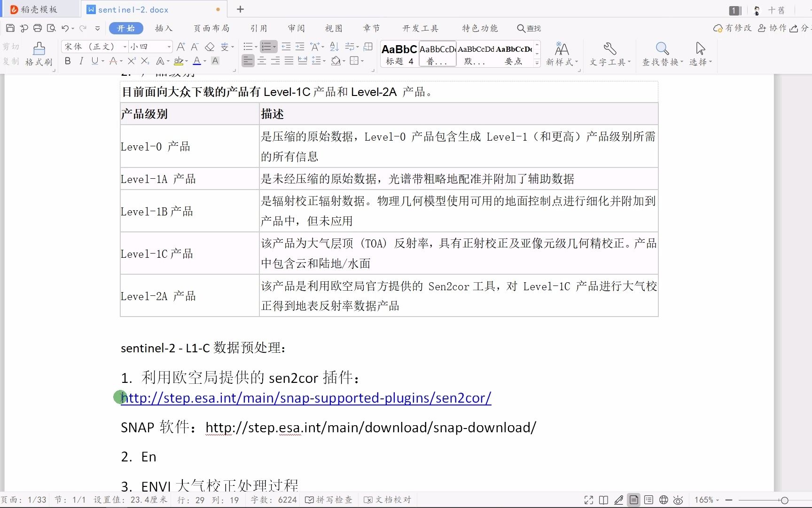Click 查找替换 find and replace button
This screenshot has width=812, height=508.
tap(663, 54)
